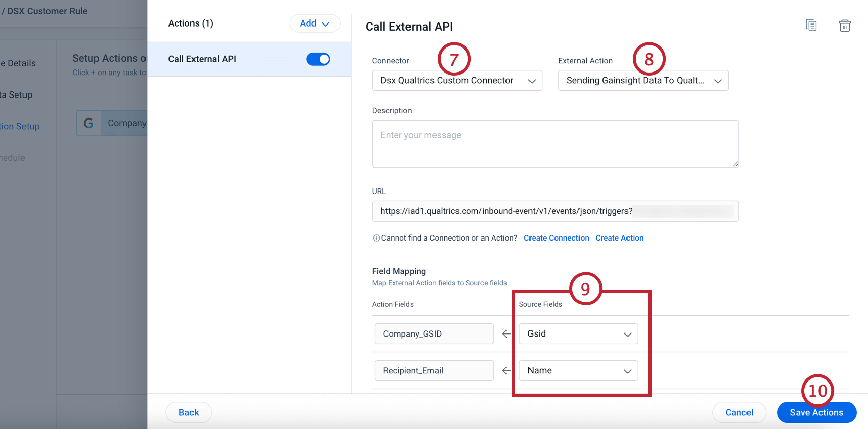Expand the Gsid source field dropdown
This screenshot has width=868, height=429.
tap(578, 334)
